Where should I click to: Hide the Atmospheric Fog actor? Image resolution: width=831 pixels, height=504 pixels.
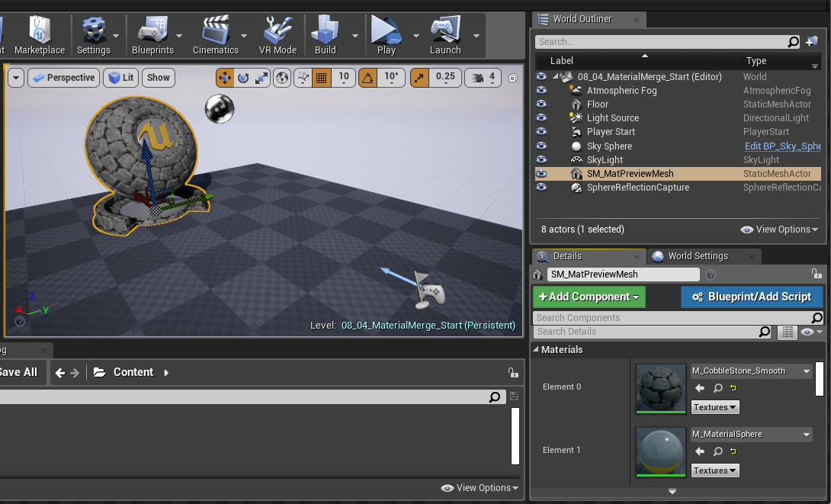coord(541,90)
